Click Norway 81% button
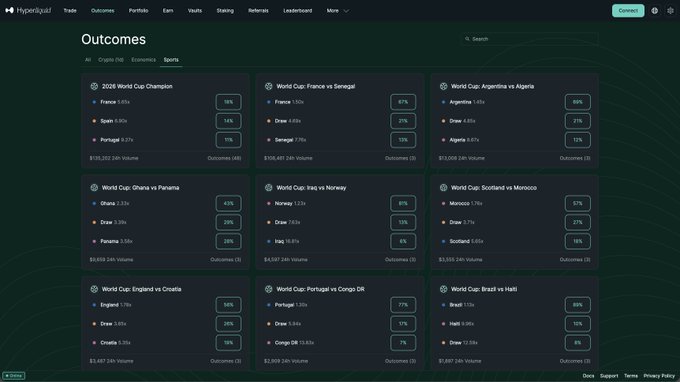The width and height of the screenshot is (680, 382). pos(403,203)
